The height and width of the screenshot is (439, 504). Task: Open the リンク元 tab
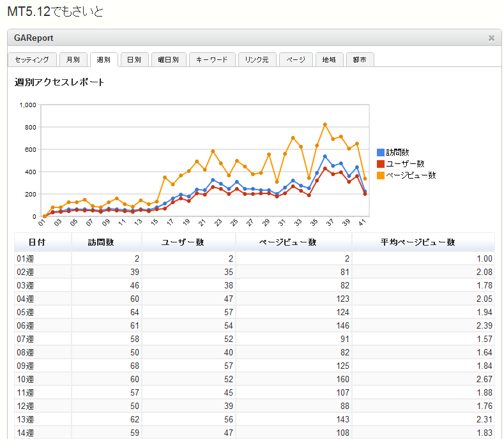pyautogui.click(x=257, y=60)
